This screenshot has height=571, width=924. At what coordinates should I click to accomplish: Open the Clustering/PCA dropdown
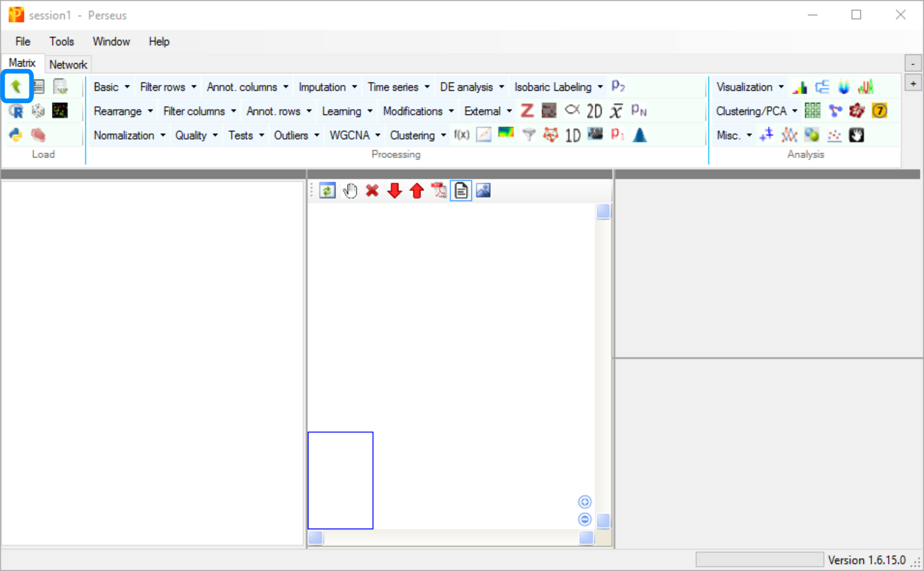(756, 111)
